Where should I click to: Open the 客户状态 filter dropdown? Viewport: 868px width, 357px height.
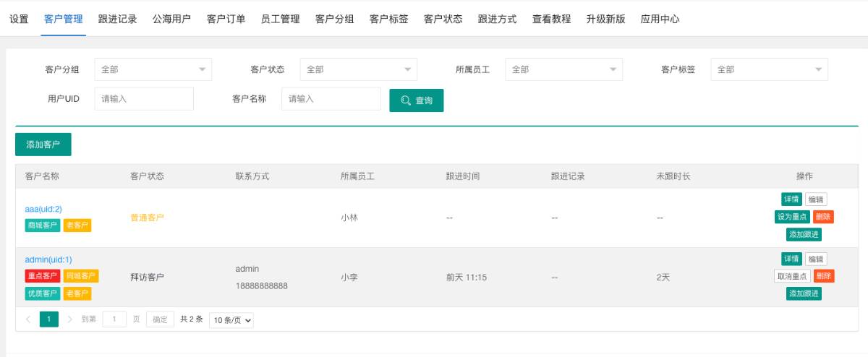358,69
